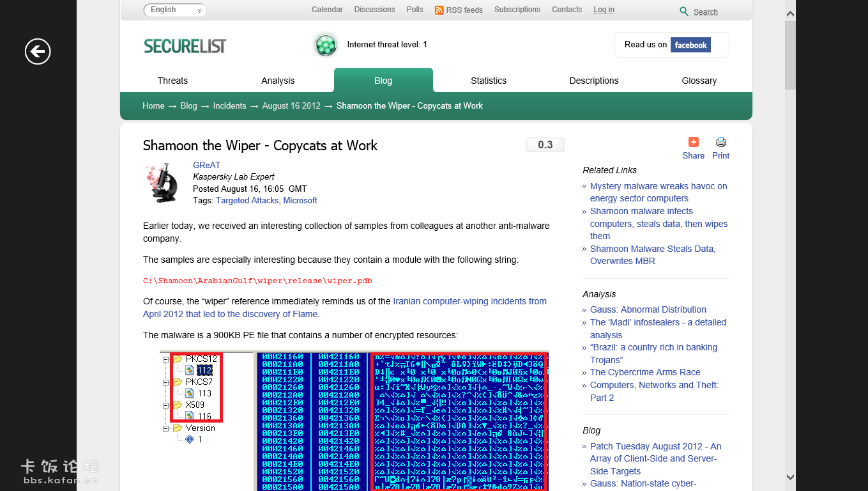Go to August 16 2012 breadcrumb

[x=291, y=106]
